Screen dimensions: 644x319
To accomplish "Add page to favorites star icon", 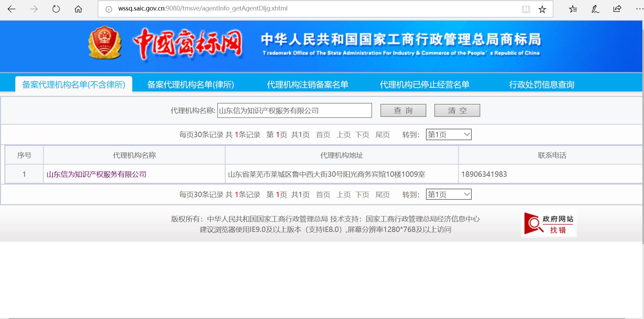I will coord(542,9).
